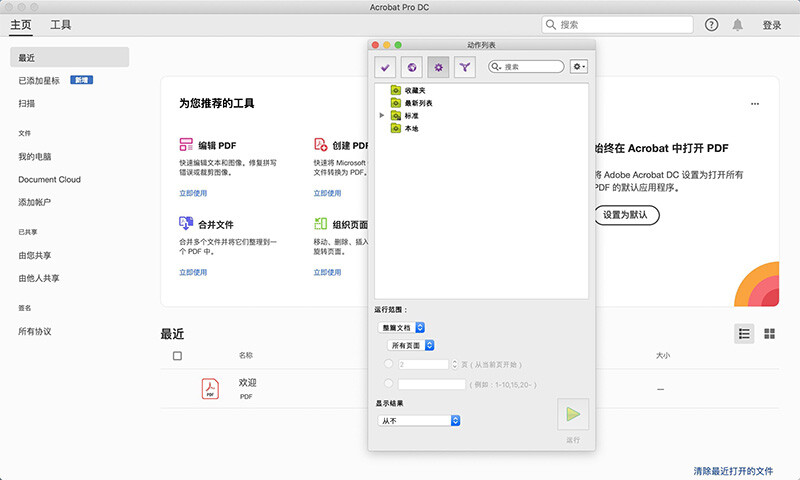Click 立即使用 under 编辑 PDF
The width and height of the screenshot is (800, 480).
tap(193, 193)
